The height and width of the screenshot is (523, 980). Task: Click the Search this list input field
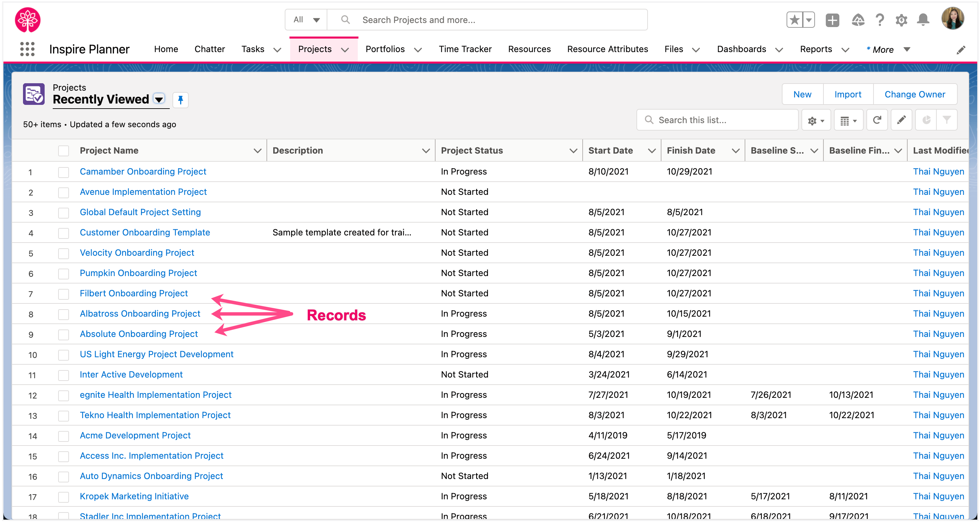pos(716,119)
